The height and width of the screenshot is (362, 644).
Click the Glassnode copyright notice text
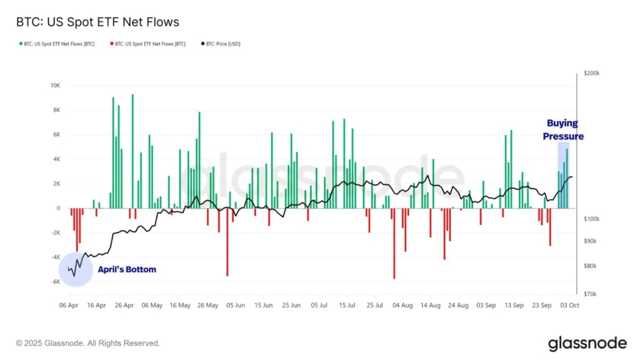[x=88, y=343]
